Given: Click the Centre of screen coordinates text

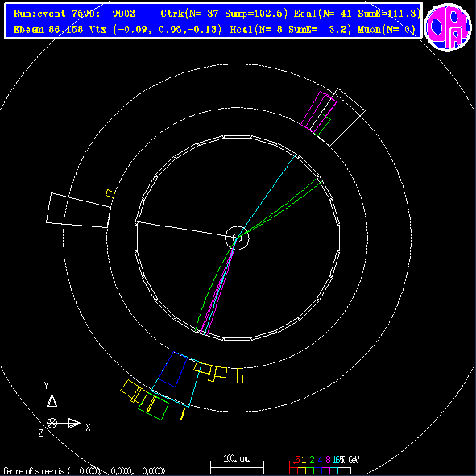Looking at the screenshot, I should click(x=85, y=471).
